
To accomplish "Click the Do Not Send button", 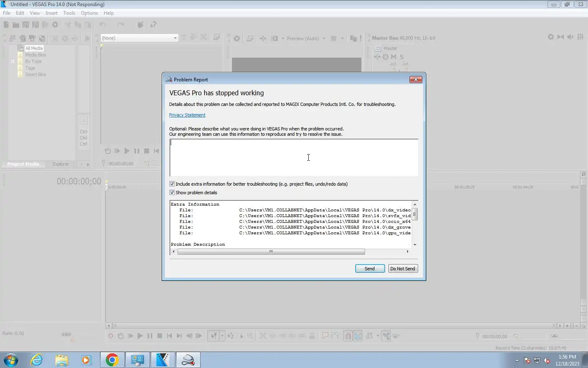I will pyautogui.click(x=403, y=269).
